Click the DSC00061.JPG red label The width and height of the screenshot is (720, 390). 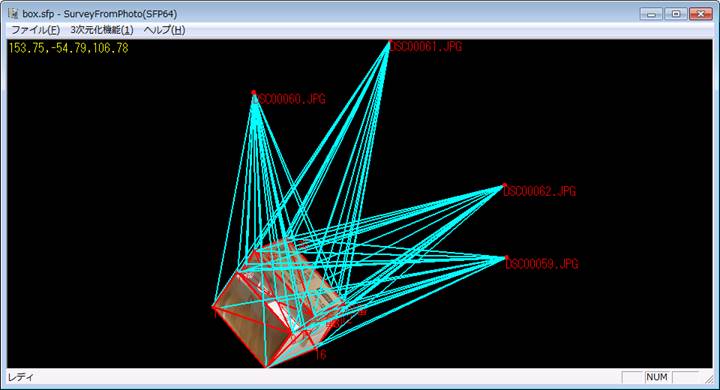coord(426,46)
